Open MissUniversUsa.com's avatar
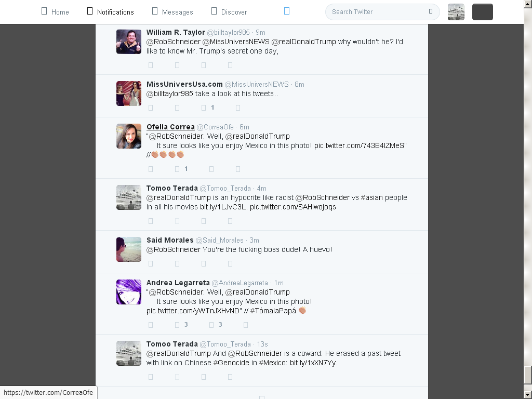The height and width of the screenshot is (399, 532). [x=129, y=94]
